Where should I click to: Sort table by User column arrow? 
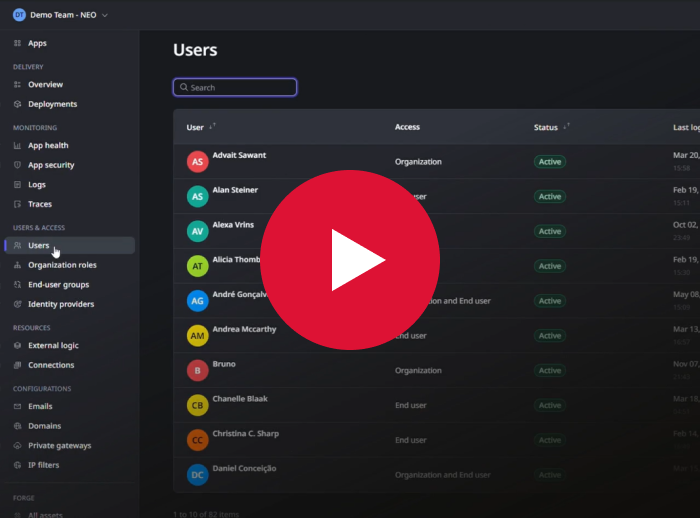(x=212, y=126)
